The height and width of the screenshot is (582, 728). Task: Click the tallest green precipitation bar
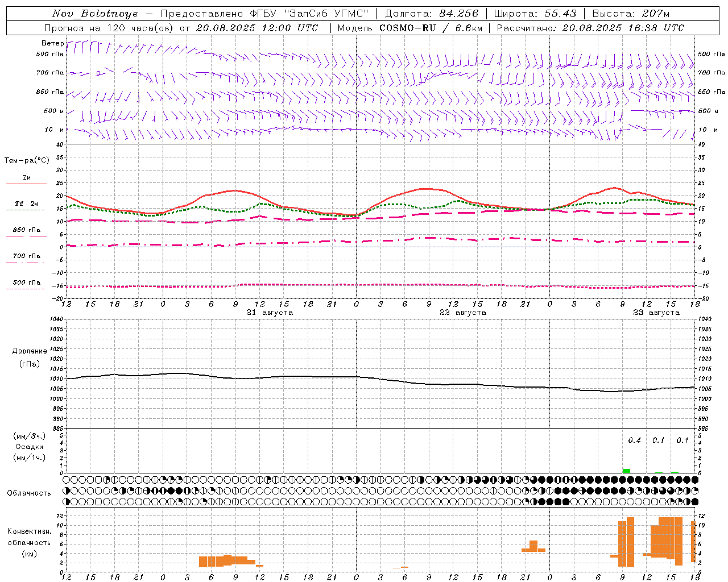[626, 471]
